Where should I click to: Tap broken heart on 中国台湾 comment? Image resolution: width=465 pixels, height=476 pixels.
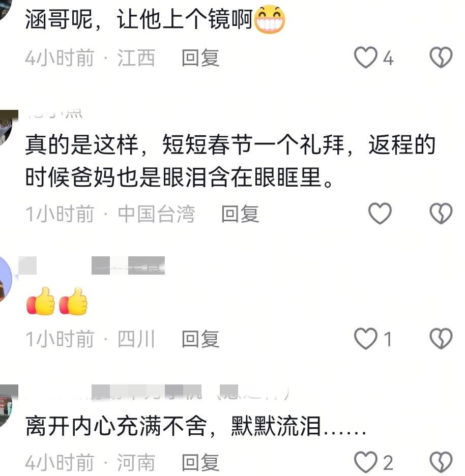tap(441, 214)
